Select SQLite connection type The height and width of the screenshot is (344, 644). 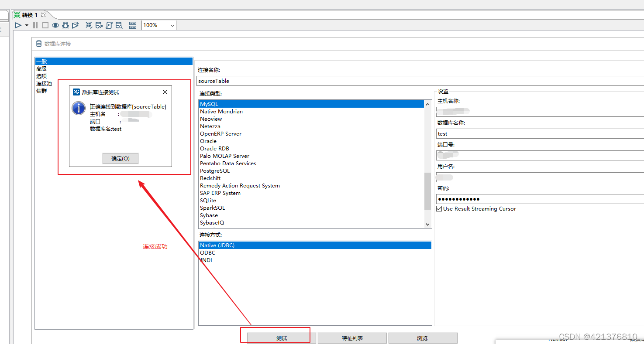208,200
